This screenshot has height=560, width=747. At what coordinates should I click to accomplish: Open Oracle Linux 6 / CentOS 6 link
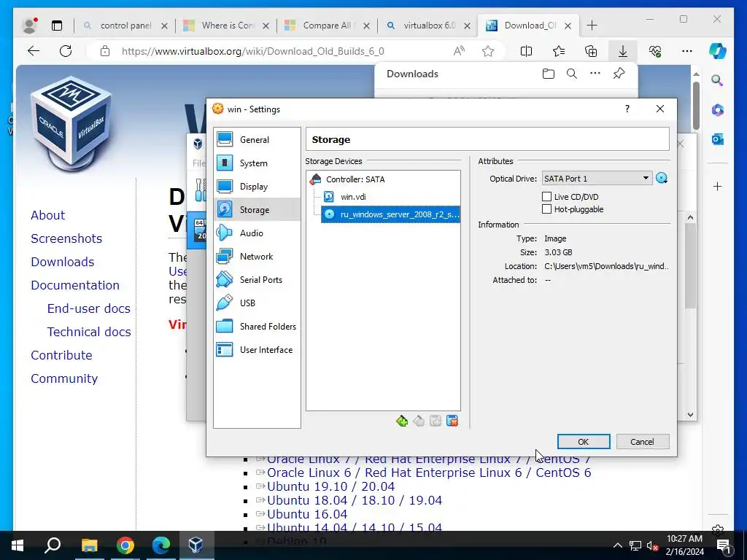pyautogui.click(x=429, y=472)
